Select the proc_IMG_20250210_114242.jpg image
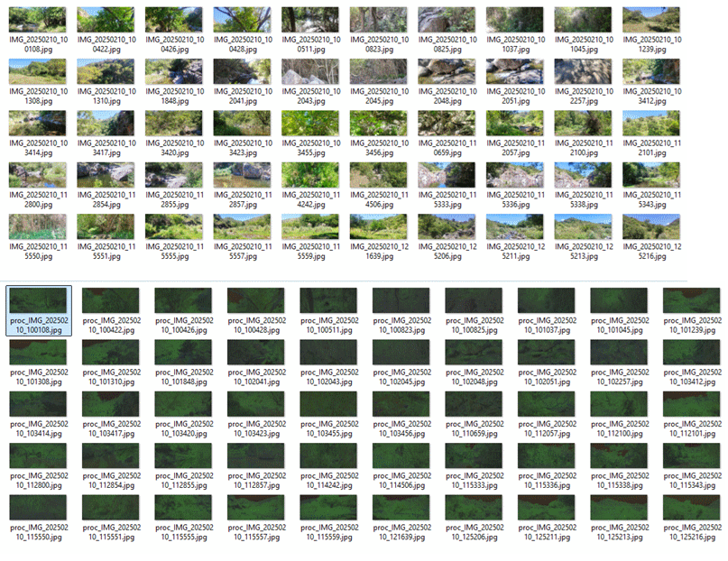The height and width of the screenshot is (561, 728). 328,455
